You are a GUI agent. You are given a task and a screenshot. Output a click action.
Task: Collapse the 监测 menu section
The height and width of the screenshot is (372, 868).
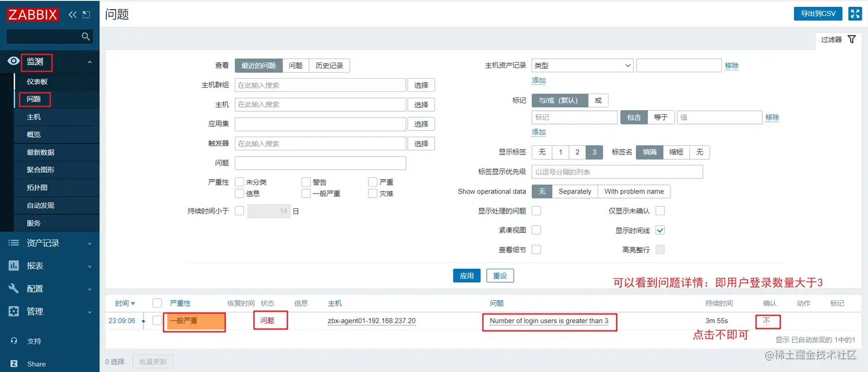coord(90,62)
